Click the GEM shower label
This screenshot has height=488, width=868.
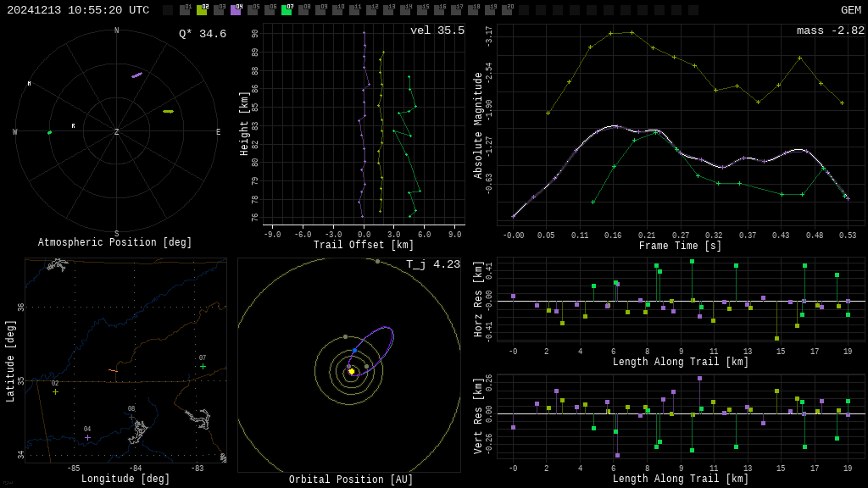[x=850, y=10]
